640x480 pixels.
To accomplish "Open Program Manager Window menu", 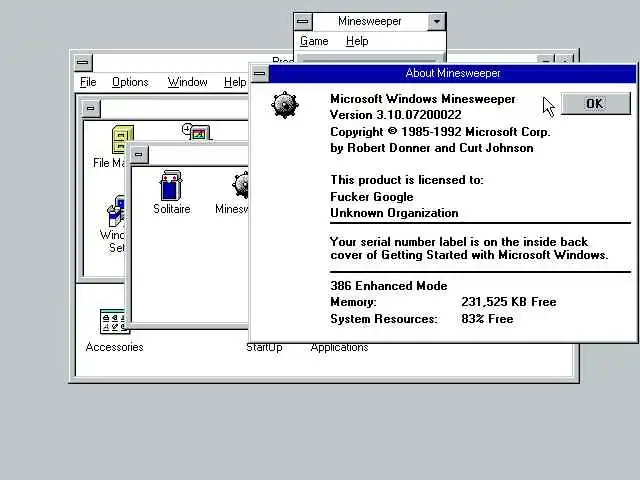I will pos(187,82).
